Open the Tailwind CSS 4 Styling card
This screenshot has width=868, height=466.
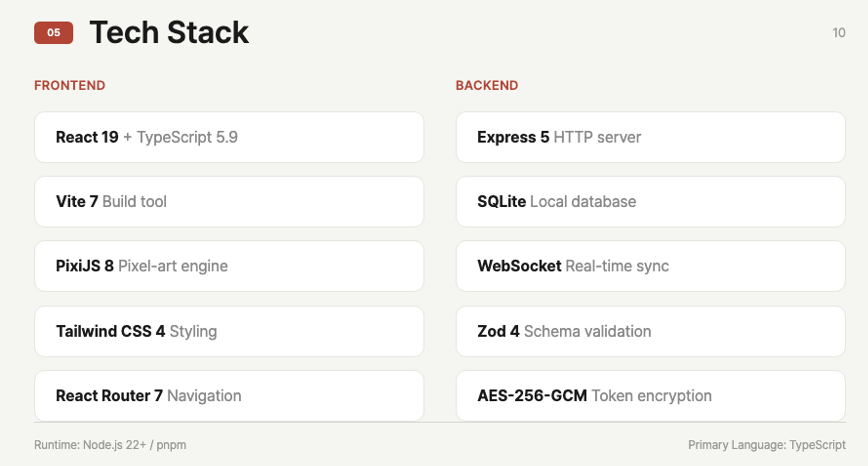(229, 331)
